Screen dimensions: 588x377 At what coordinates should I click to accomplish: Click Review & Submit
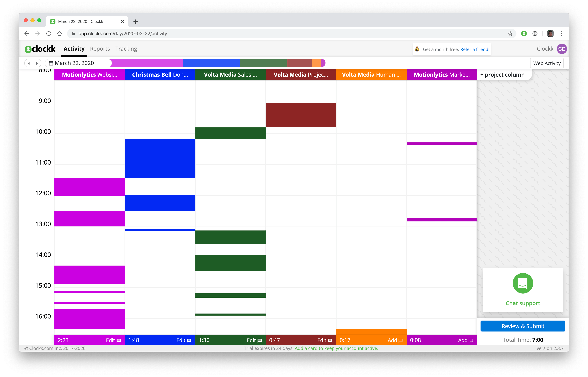(523, 326)
